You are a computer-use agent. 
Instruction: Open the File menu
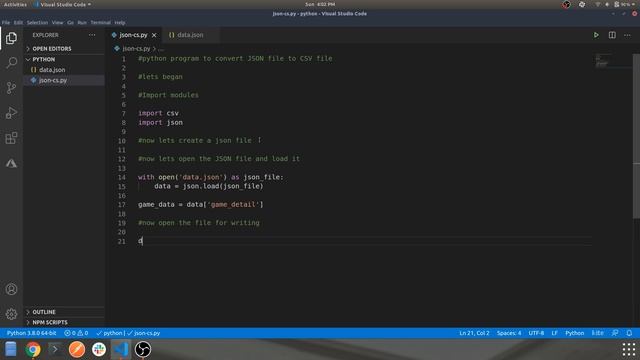click(6, 22)
